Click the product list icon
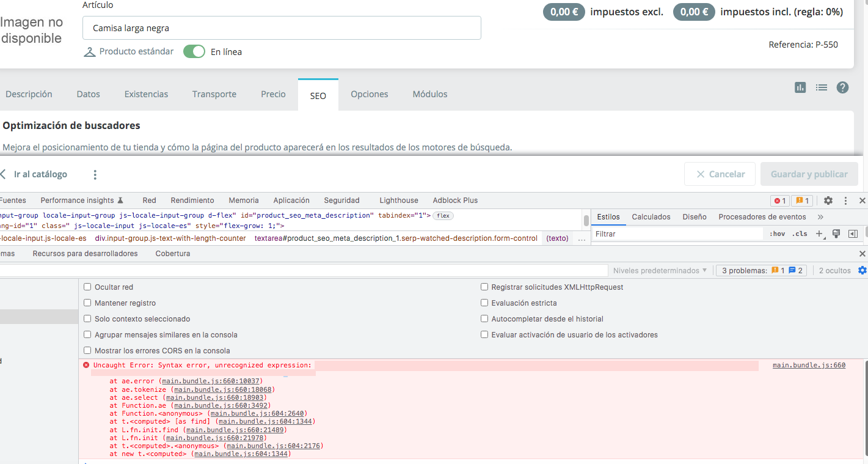The width and height of the screenshot is (868, 464). pos(822,87)
